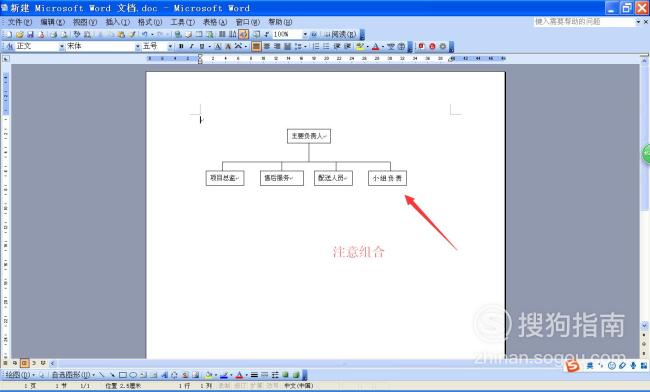This screenshot has width=650, height=392.
Task: Click the 阅读 reading layout button
Action: coord(340,34)
